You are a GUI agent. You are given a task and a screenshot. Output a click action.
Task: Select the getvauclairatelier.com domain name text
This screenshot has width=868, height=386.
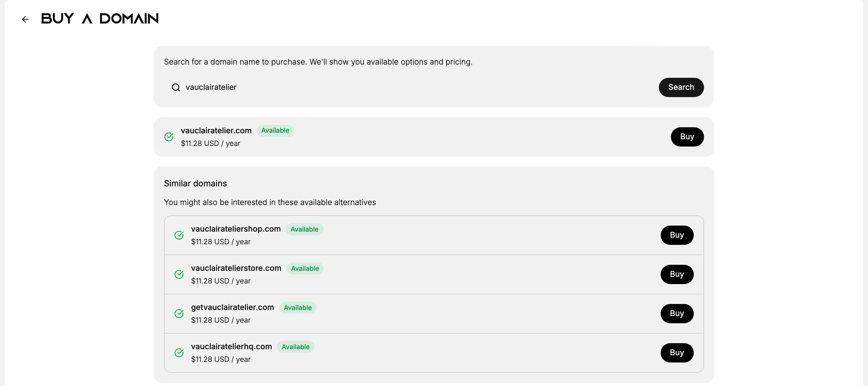(x=232, y=307)
